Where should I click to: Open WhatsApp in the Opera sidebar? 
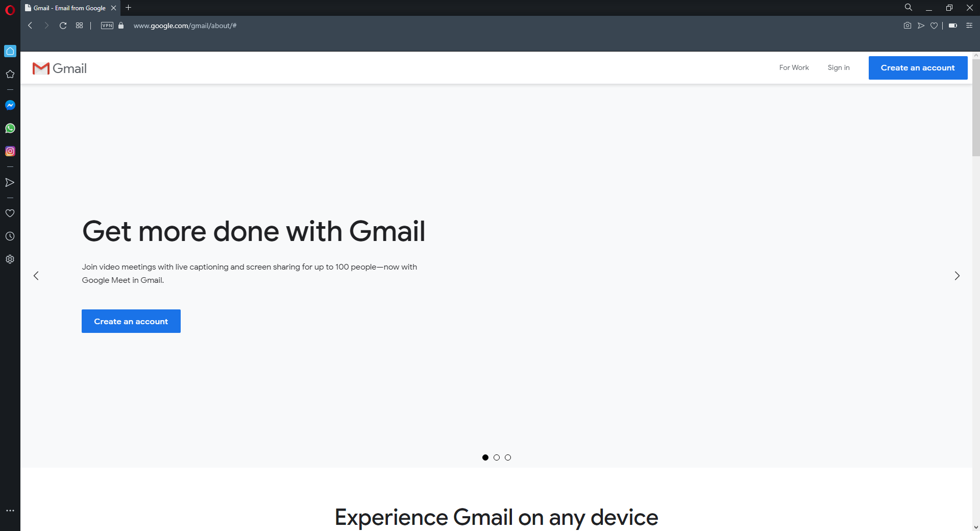tap(10, 128)
